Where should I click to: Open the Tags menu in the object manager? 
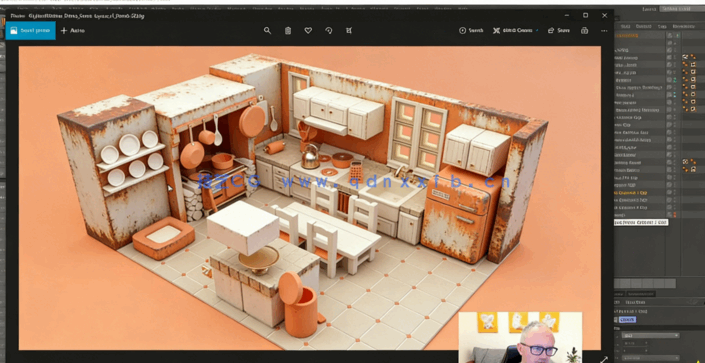[x=662, y=27]
